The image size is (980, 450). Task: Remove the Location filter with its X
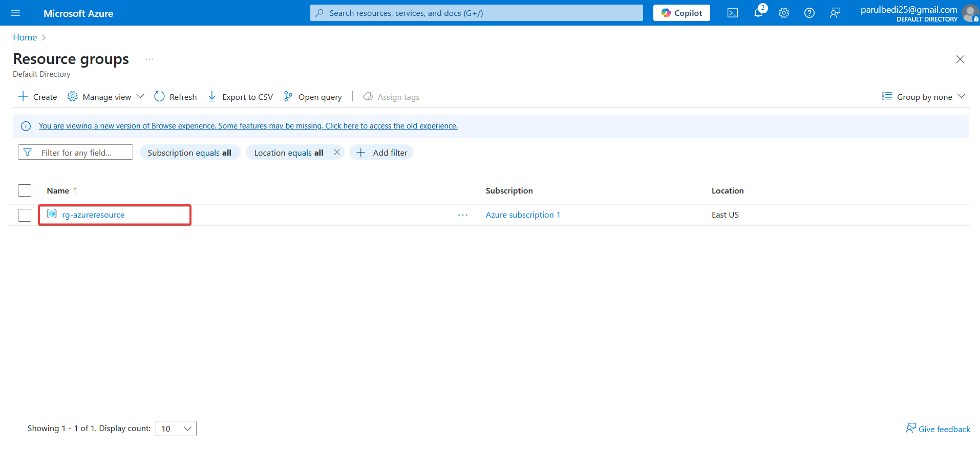tap(337, 152)
